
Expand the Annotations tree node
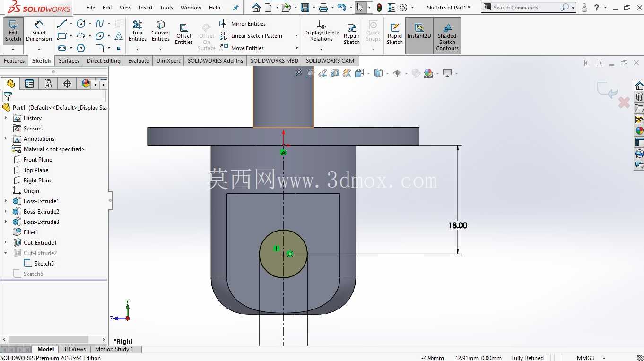click(x=6, y=139)
